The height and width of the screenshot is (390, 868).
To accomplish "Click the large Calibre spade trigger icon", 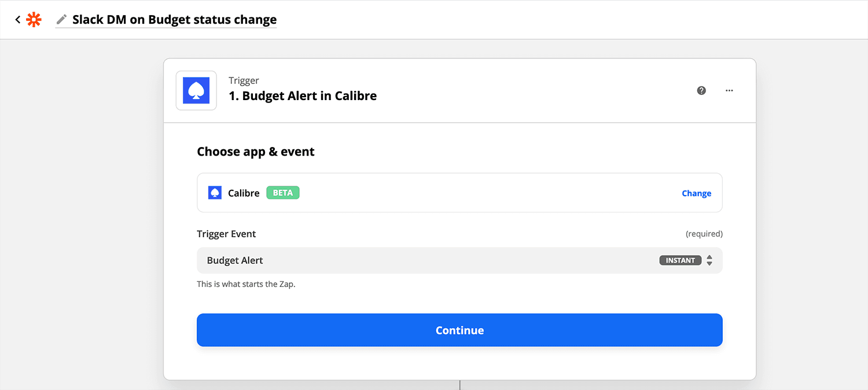I will click(x=196, y=91).
